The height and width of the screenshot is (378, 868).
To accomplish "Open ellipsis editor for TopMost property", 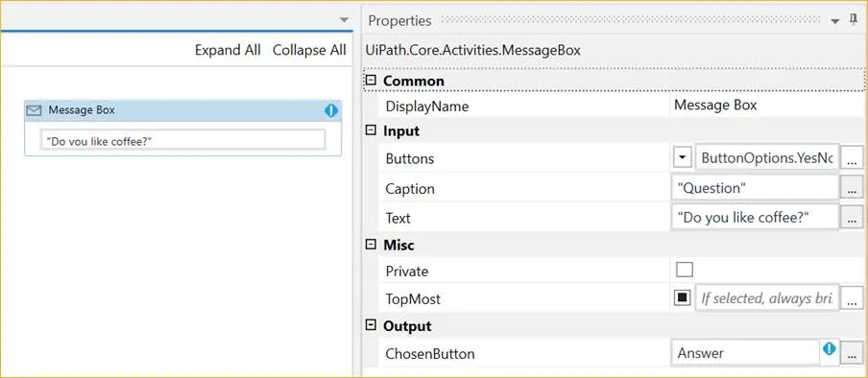I will (852, 299).
